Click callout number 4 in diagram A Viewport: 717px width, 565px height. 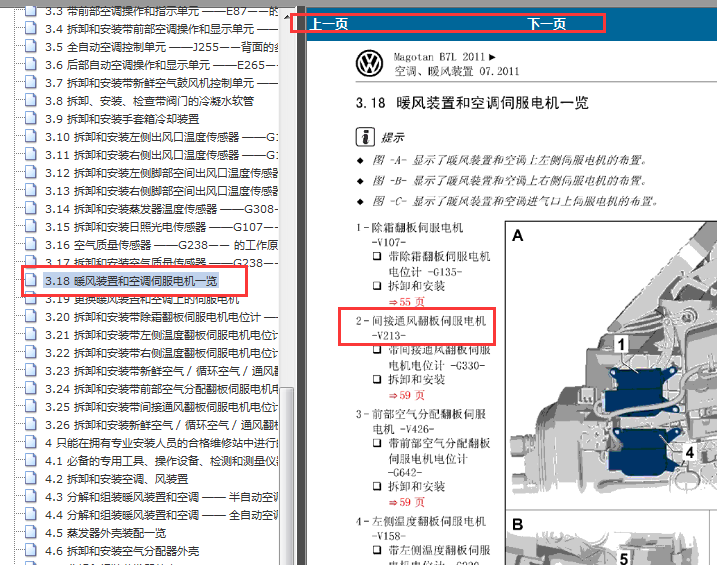tap(690, 453)
